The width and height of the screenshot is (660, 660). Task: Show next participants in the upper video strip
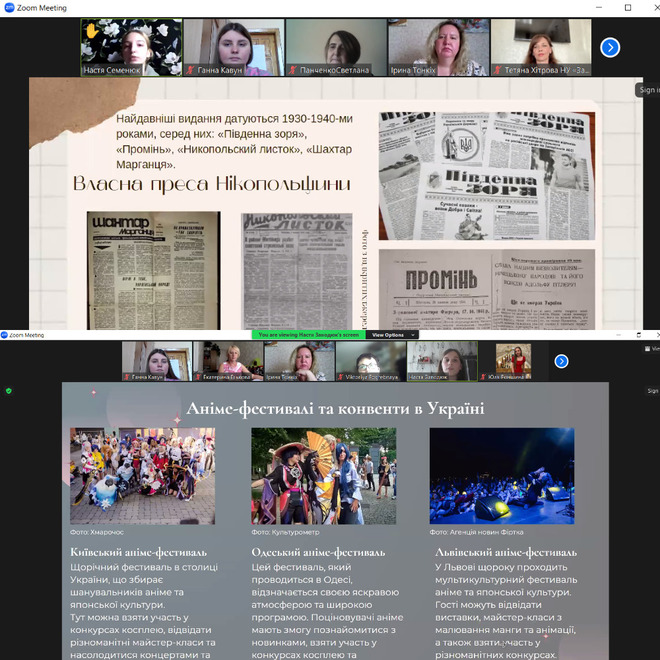tap(610, 47)
